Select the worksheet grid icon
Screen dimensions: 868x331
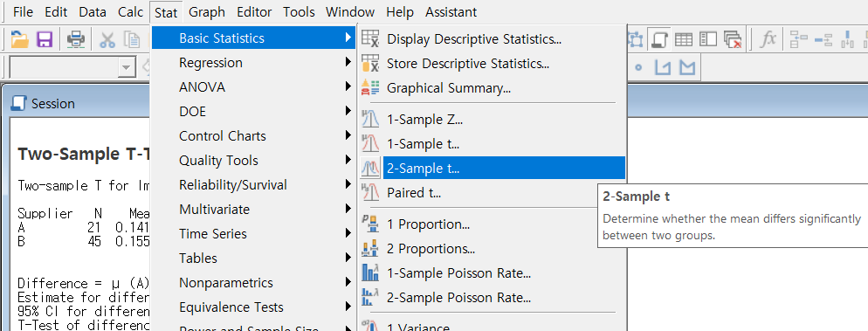(684, 38)
